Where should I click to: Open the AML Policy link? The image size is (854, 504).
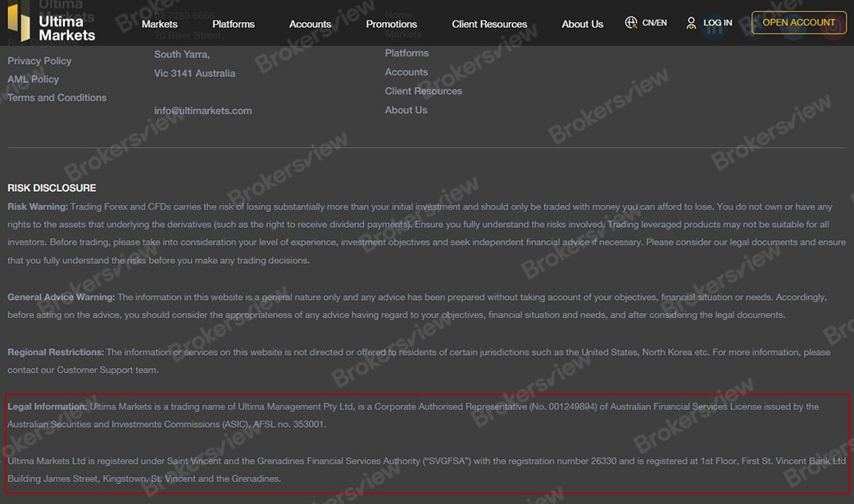point(33,79)
